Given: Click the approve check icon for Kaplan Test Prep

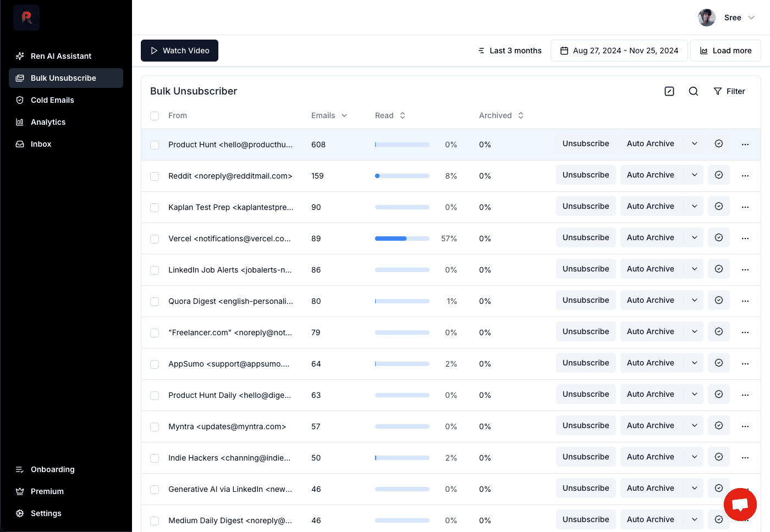Looking at the screenshot, I should [x=719, y=206].
